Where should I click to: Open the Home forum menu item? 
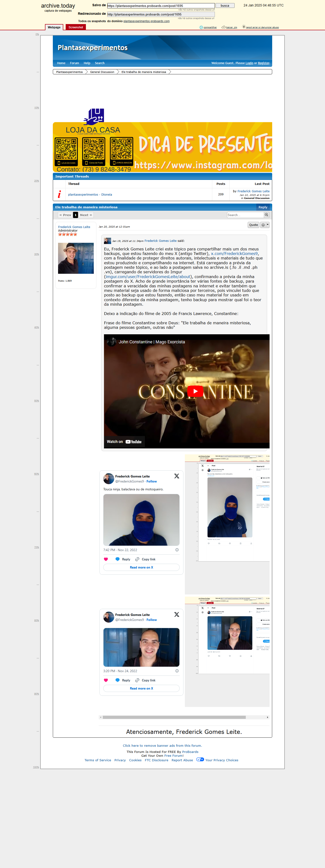61,63
